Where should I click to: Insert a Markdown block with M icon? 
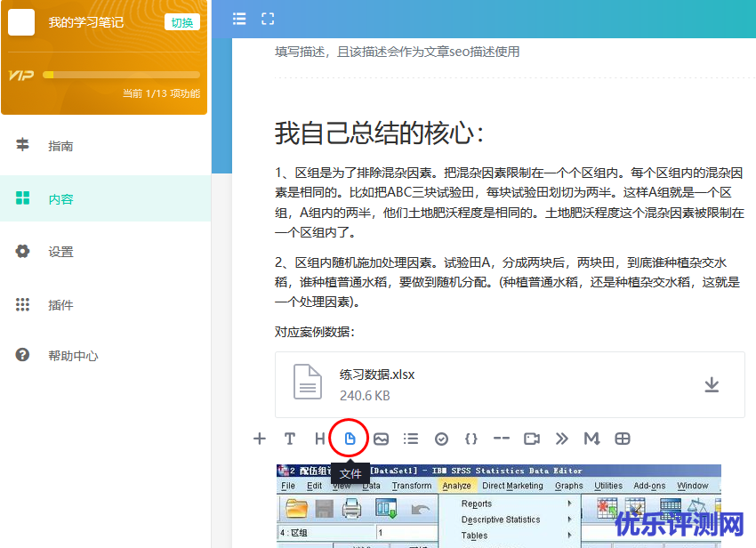coord(591,439)
